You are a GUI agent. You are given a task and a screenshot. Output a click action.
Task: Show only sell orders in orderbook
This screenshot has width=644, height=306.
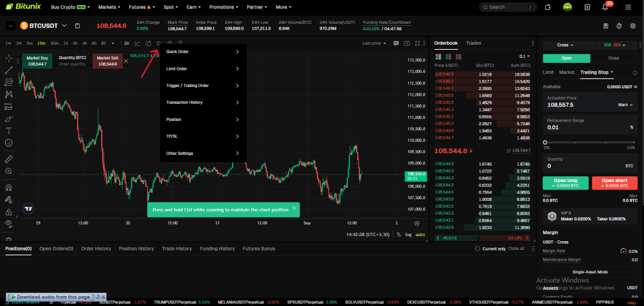460,56
